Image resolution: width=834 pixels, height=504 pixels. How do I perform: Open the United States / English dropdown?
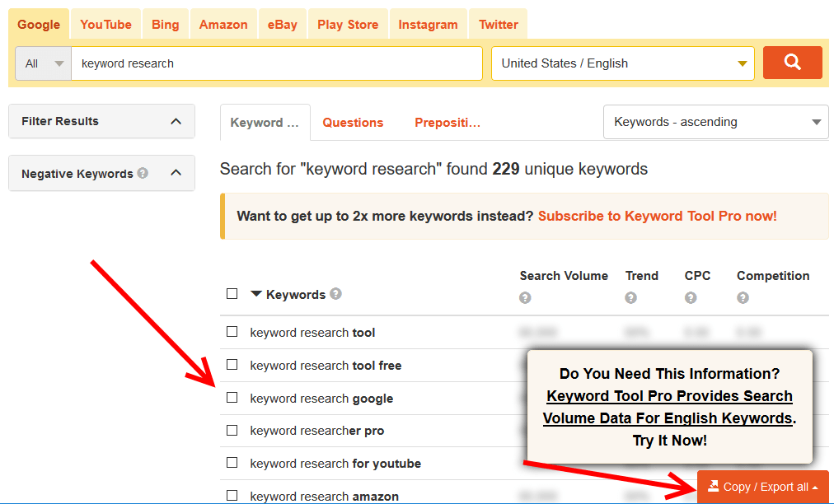pyautogui.click(x=623, y=63)
